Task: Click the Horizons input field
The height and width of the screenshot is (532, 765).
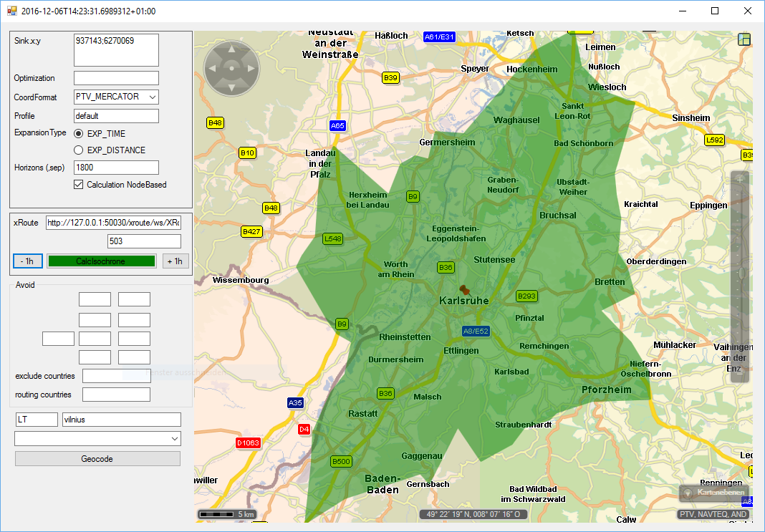Action: point(116,168)
